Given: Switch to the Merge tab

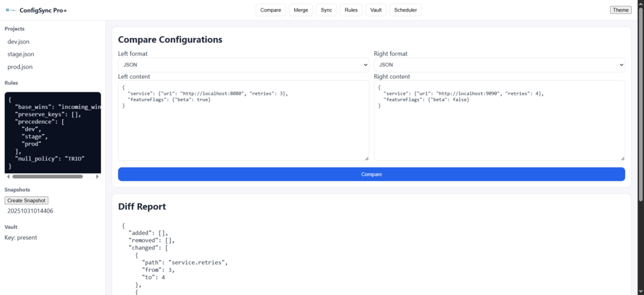Looking at the screenshot, I should tap(301, 10).
